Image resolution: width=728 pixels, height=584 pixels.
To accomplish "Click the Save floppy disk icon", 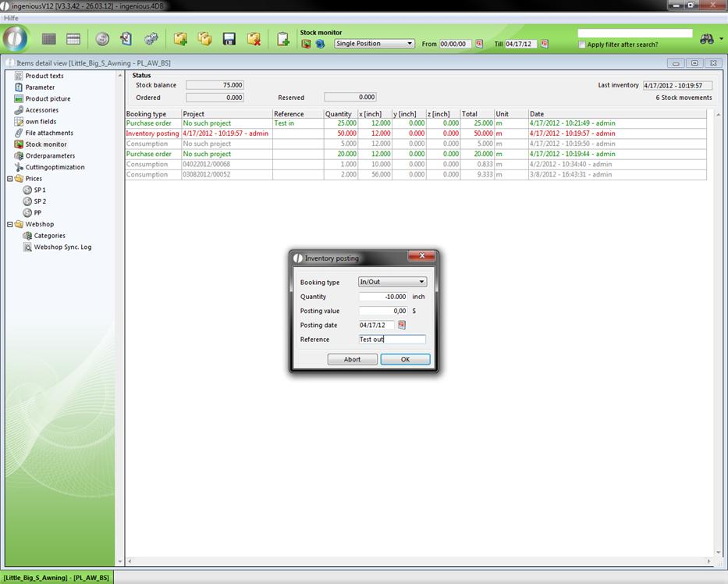I will (x=229, y=39).
